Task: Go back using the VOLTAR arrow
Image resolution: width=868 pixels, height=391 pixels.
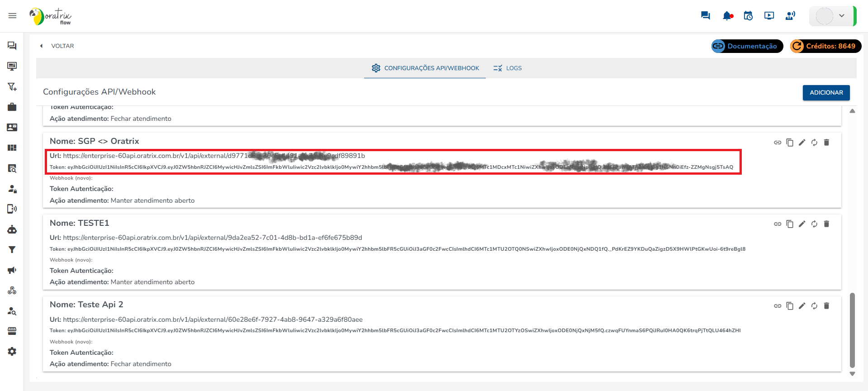Action: 42,46
